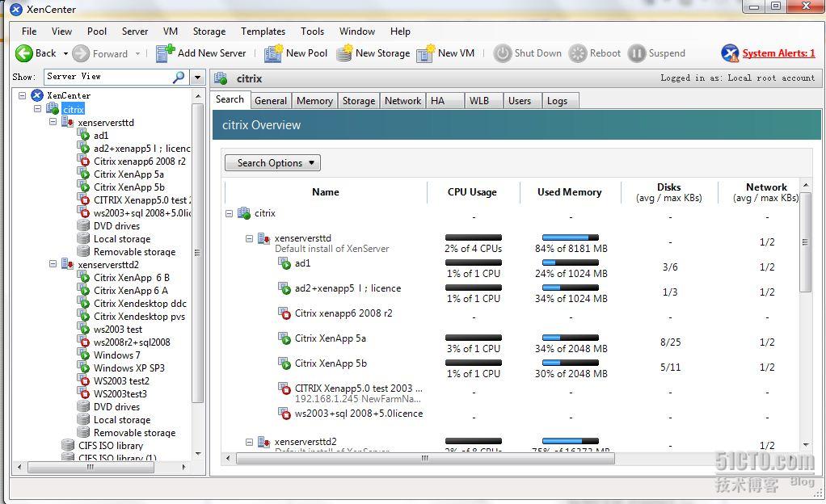Open the Server View dropdown

[197, 78]
